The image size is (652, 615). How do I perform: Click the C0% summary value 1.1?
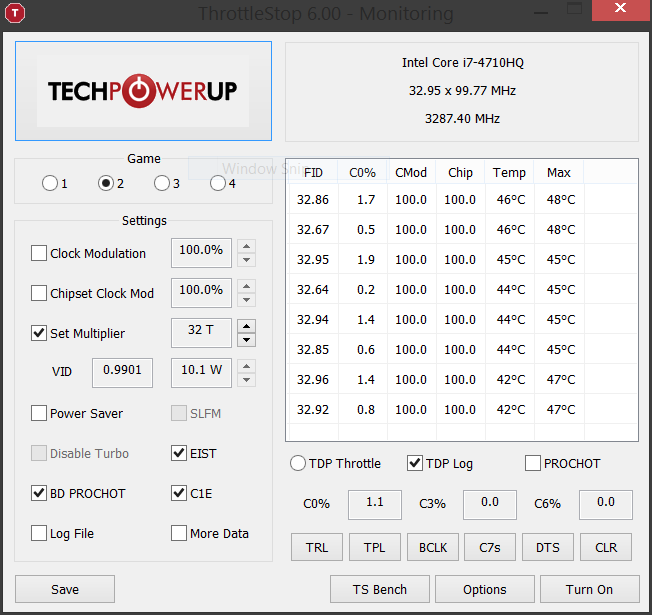375,504
